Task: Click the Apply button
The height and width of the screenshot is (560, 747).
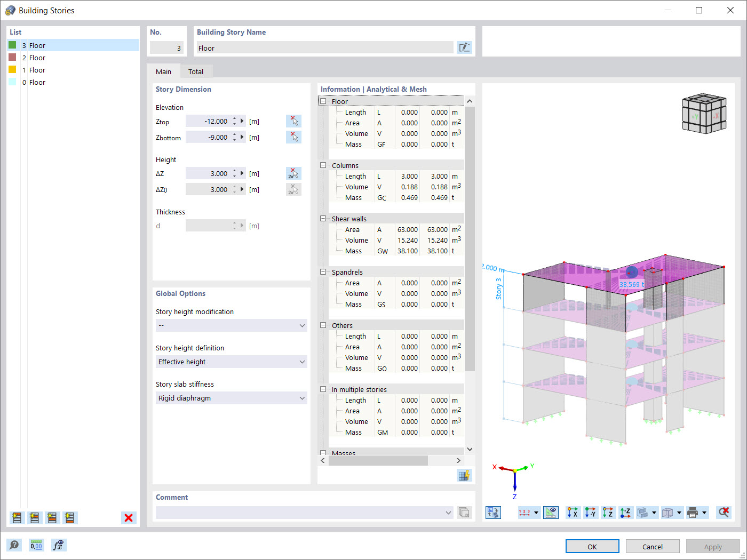Action: [x=712, y=546]
